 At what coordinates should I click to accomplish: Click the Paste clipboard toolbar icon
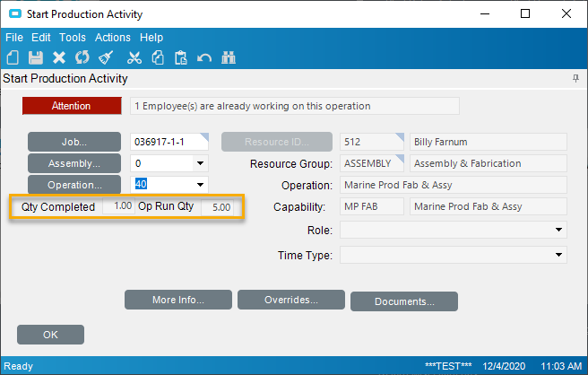tap(181, 57)
